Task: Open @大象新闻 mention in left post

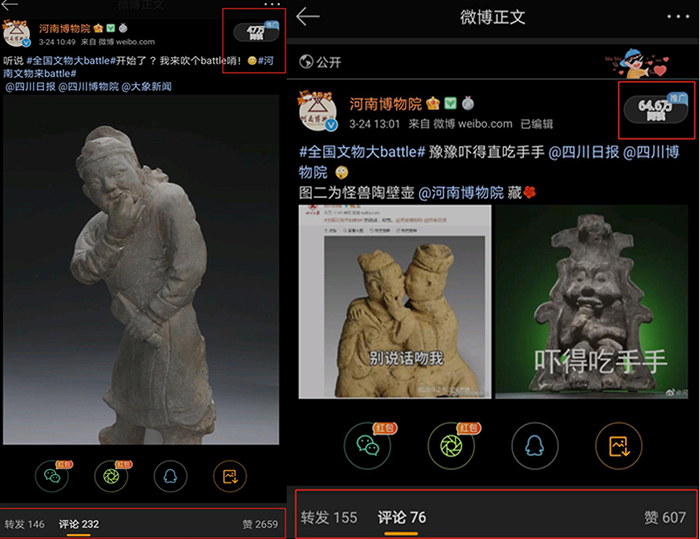Action: (x=146, y=87)
